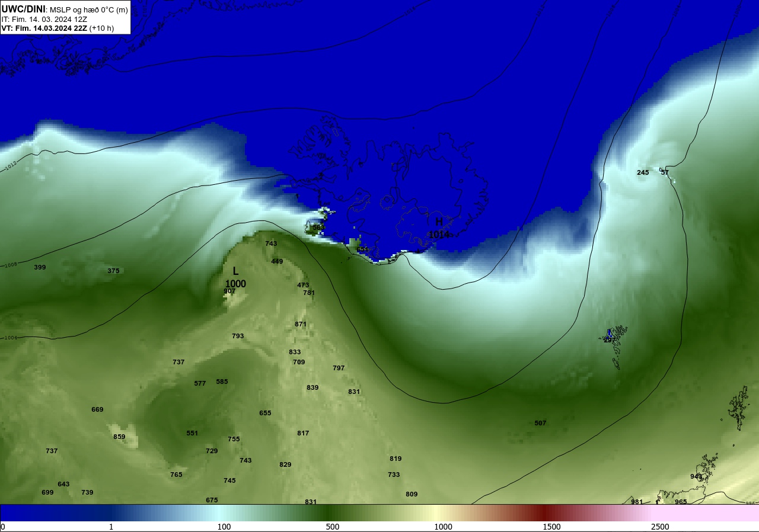759x532 pixels.
Task: Click the 1000 pressure value under L
Action: pos(235,284)
